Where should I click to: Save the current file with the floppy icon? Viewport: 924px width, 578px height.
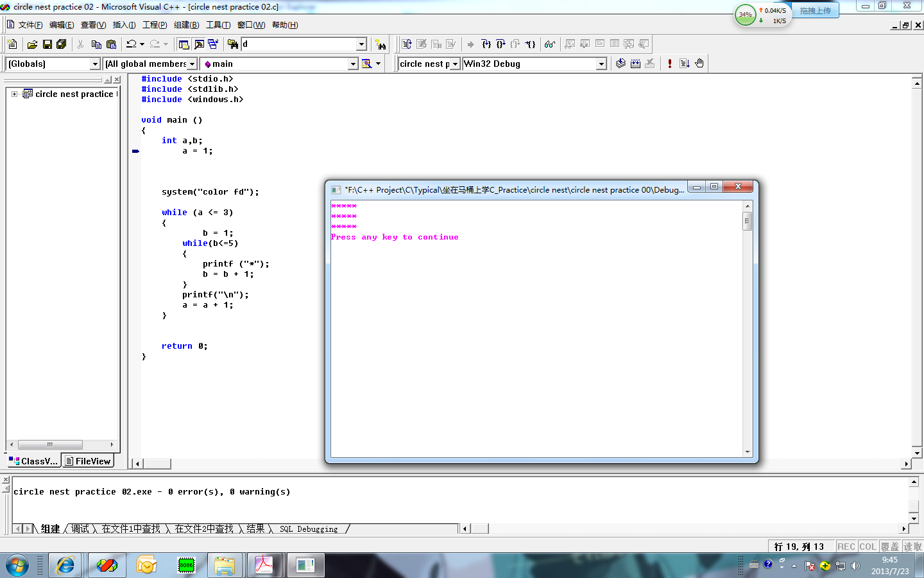pyautogui.click(x=47, y=44)
